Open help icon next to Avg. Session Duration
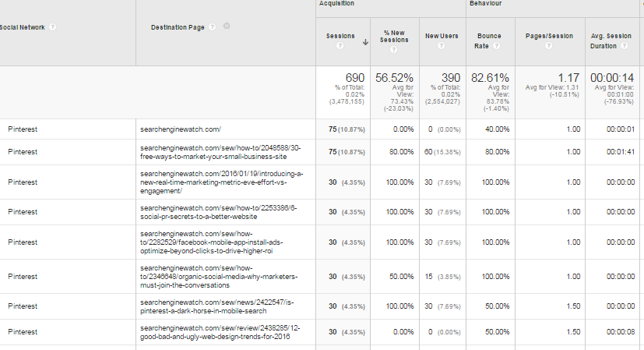The width and height of the screenshot is (644, 350). [624, 46]
